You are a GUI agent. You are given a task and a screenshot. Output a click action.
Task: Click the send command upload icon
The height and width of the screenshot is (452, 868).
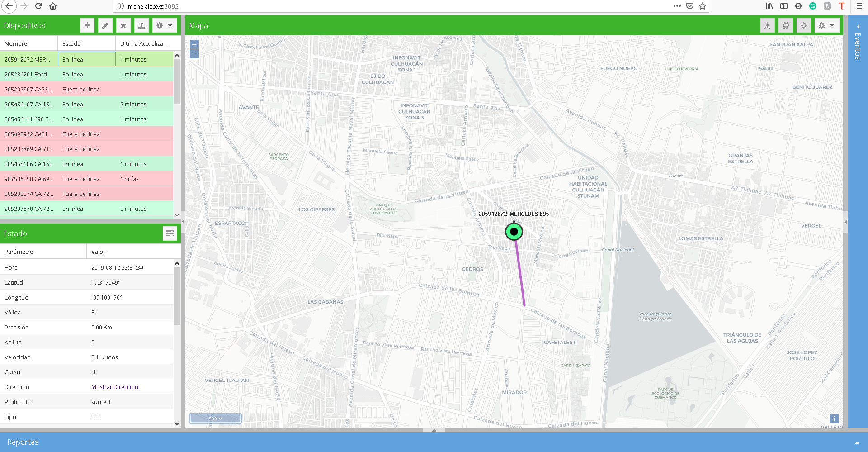tap(142, 25)
